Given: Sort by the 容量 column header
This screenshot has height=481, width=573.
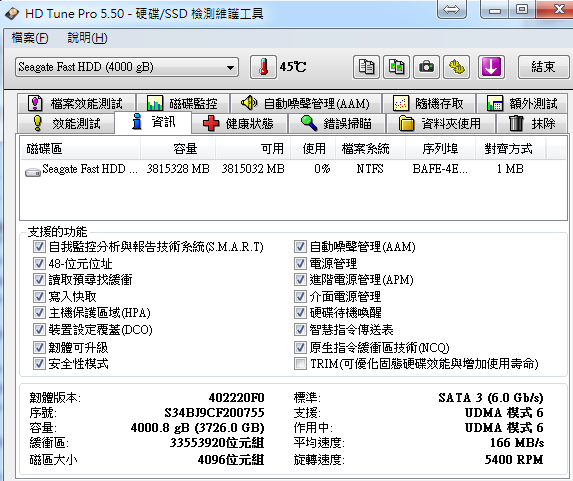Looking at the screenshot, I should 178,149.
